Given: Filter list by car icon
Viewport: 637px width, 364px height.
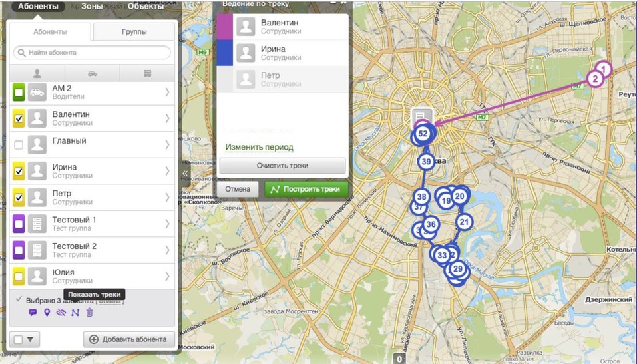Looking at the screenshot, I should click(92, 73).
